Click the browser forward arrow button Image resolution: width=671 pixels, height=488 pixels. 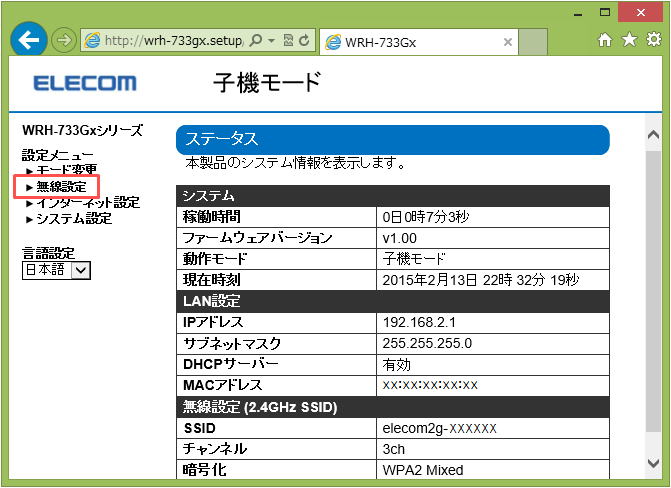[x=63, y=41]
